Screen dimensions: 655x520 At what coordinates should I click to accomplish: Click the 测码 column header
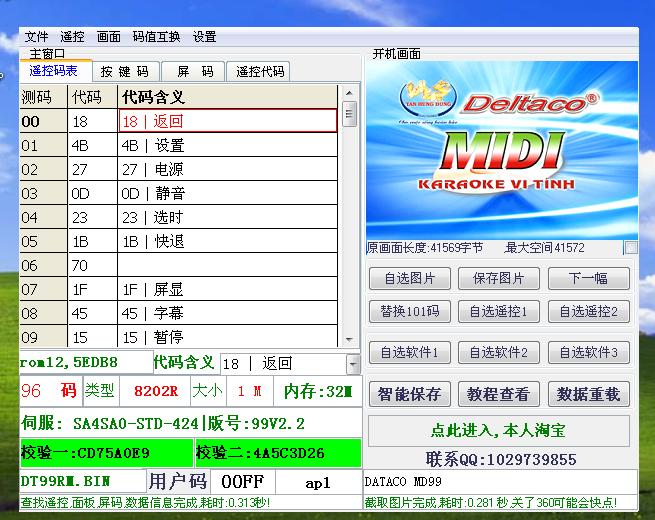click(43, 97)
